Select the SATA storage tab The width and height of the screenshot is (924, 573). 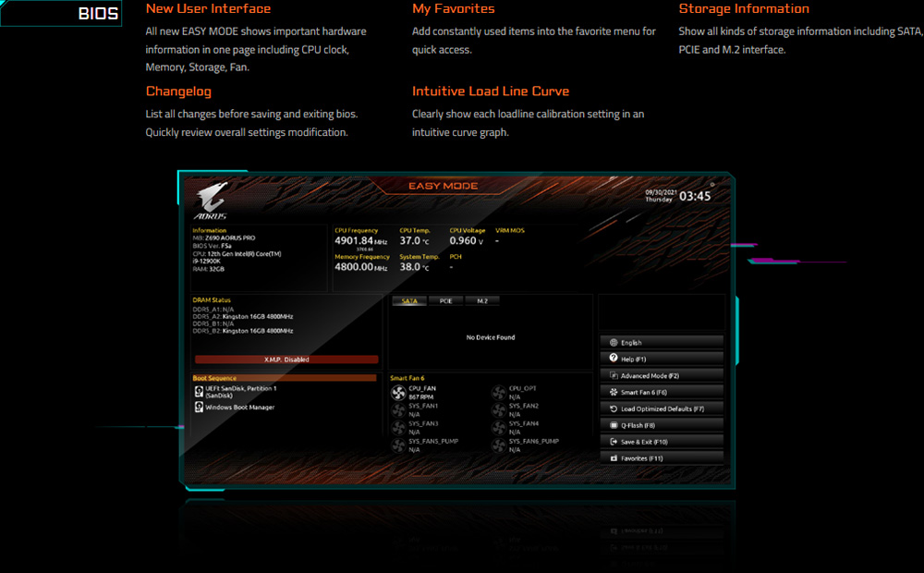(409, 301)
